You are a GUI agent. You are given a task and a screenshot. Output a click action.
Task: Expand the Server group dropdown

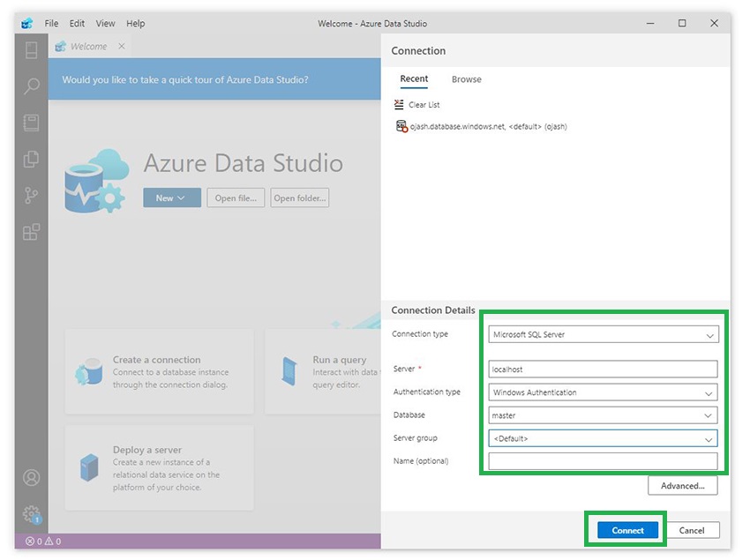point(603,438)
